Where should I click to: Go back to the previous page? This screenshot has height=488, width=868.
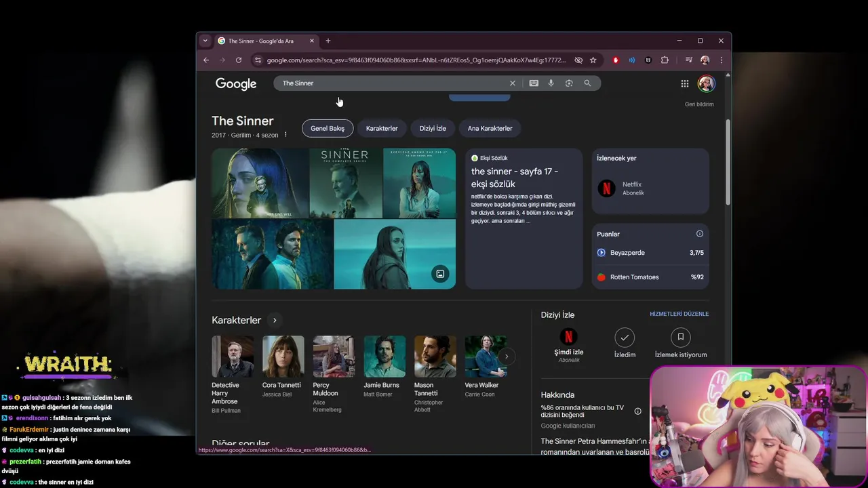coord(206,60)
